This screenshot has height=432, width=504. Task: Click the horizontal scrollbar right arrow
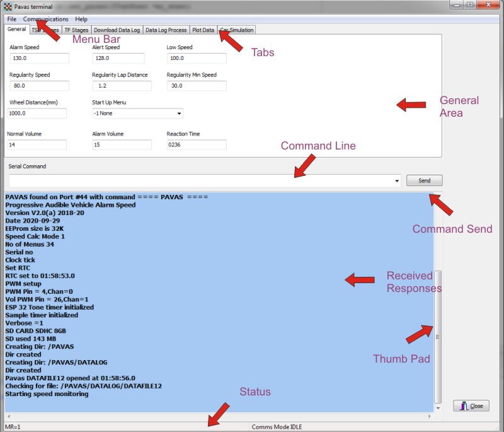coord(430,417)
